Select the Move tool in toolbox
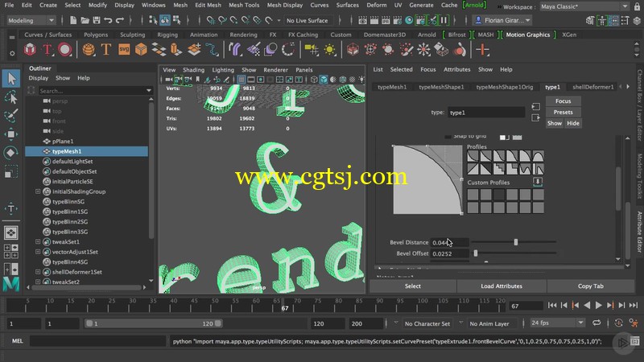The height and width of the screenshot is (362, 644). pyautogui.click(x=11, y=134)
